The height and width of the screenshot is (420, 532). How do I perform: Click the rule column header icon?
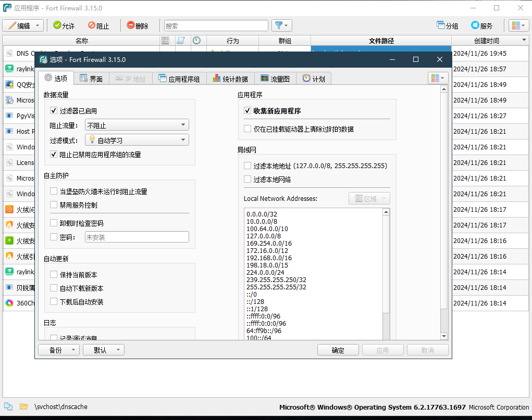pyautogui.click(x=181, y=41)
